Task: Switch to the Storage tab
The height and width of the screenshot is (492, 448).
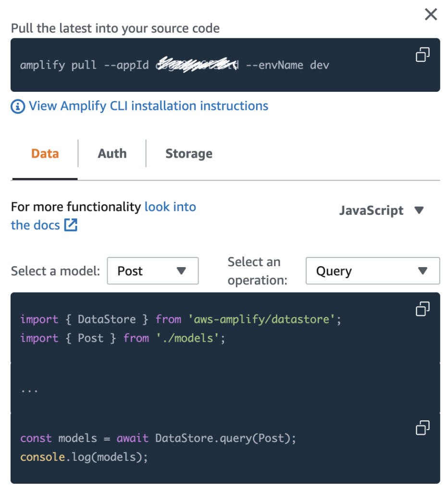Action: pos(189,154)
